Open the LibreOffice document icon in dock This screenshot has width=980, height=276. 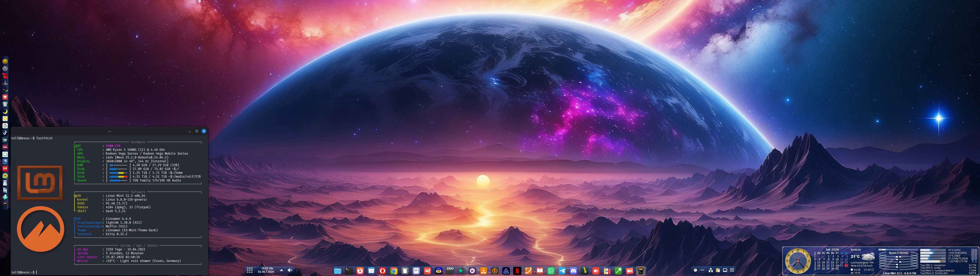(x=405, y=271)
